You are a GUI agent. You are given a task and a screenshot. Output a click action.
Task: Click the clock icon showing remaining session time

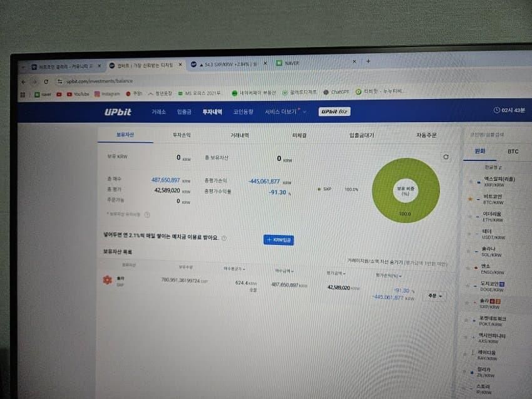click(x=498, y=111)
